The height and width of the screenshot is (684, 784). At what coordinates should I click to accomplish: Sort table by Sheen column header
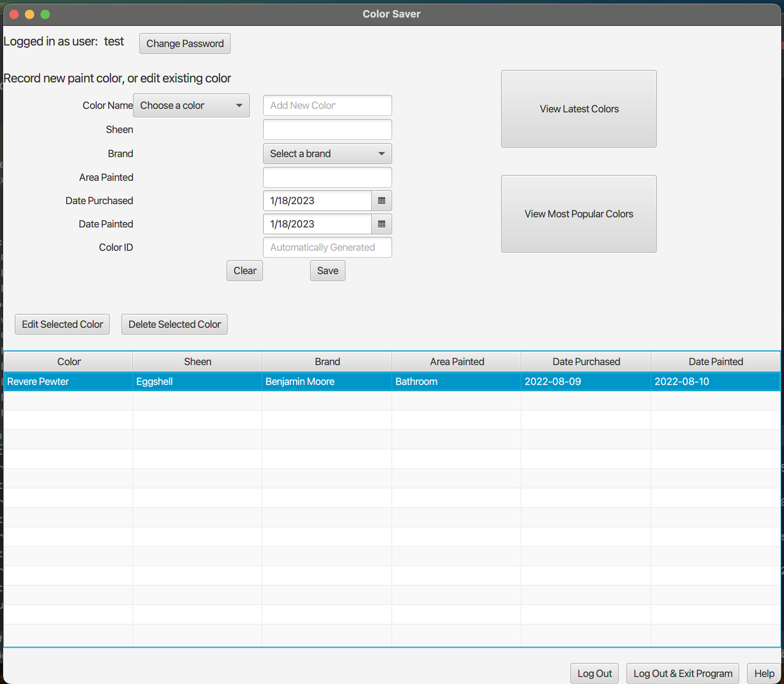(x=197, y=362)
